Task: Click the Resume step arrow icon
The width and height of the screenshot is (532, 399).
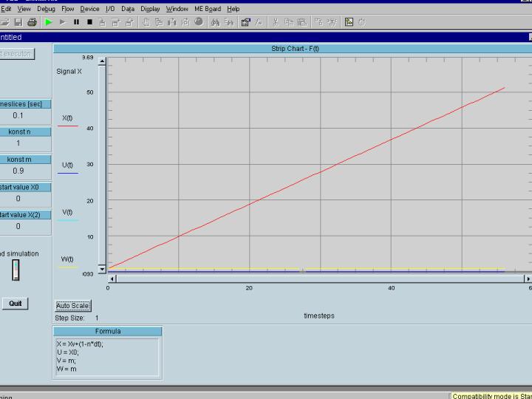Action: point(63,22)
